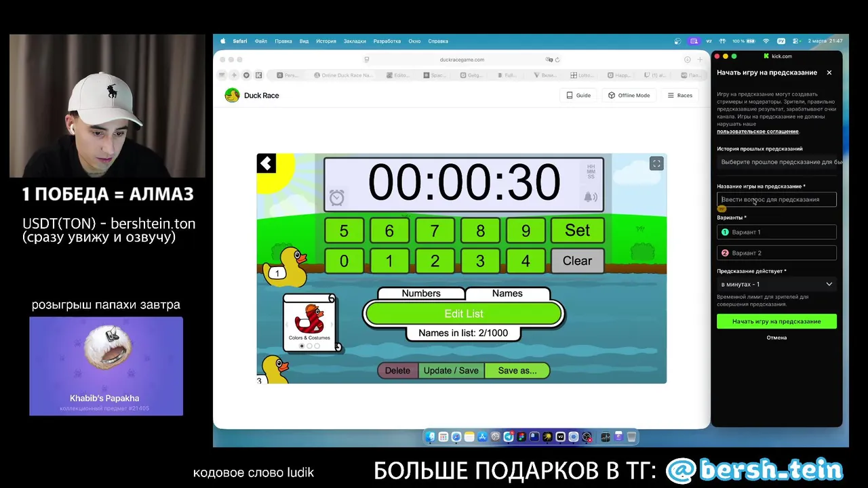Open Trash in the Dock

click(x=631, y=436)
